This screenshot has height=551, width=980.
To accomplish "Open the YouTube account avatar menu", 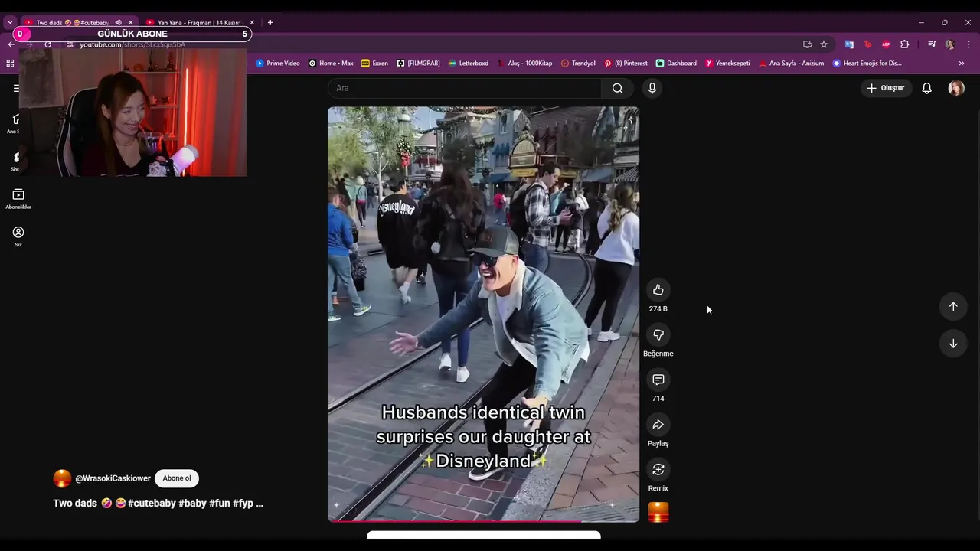I will click(x=956, y=88).
